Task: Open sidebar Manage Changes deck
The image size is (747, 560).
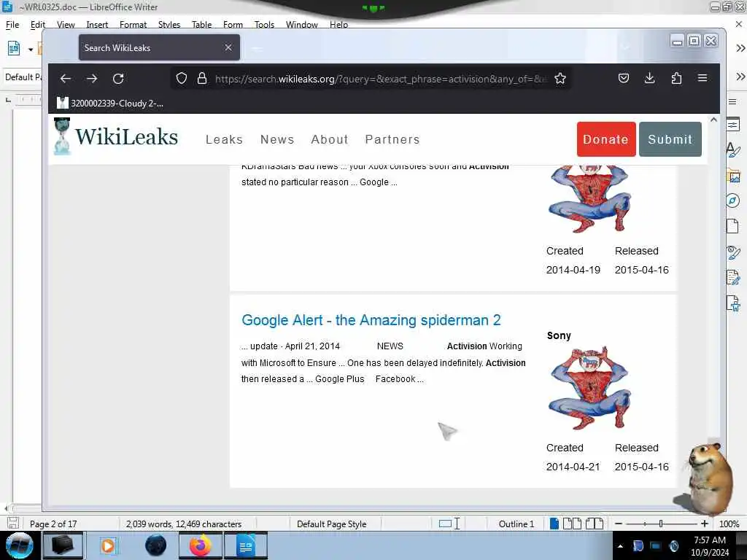Action: [733, 276]
